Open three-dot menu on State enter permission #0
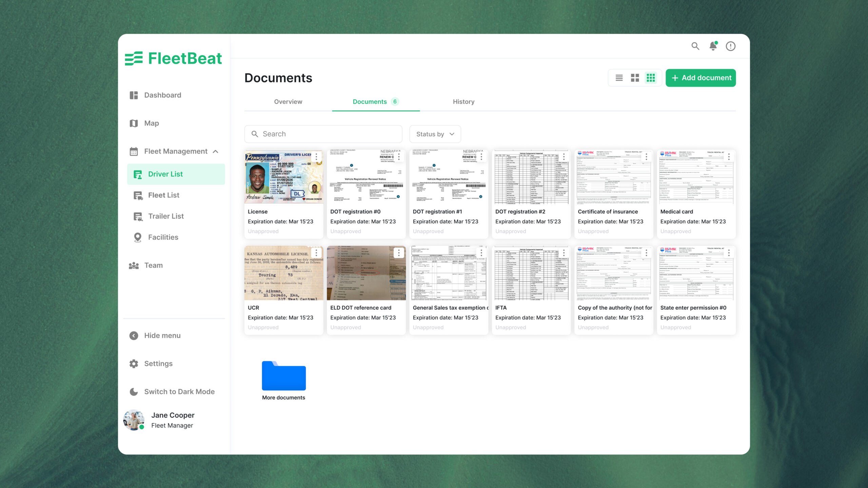Viewport: 868px width, 488px height. pyautogui.click(x=729, y=253)
